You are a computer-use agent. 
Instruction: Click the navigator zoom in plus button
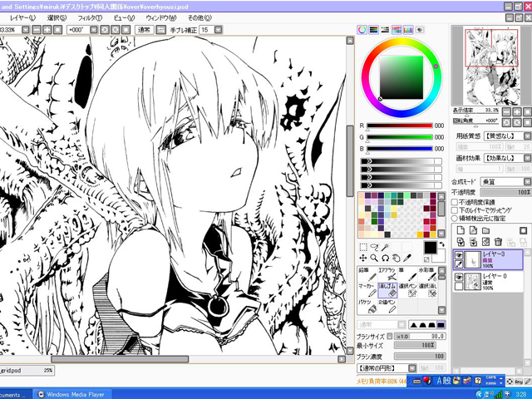(x=517, y=112)
